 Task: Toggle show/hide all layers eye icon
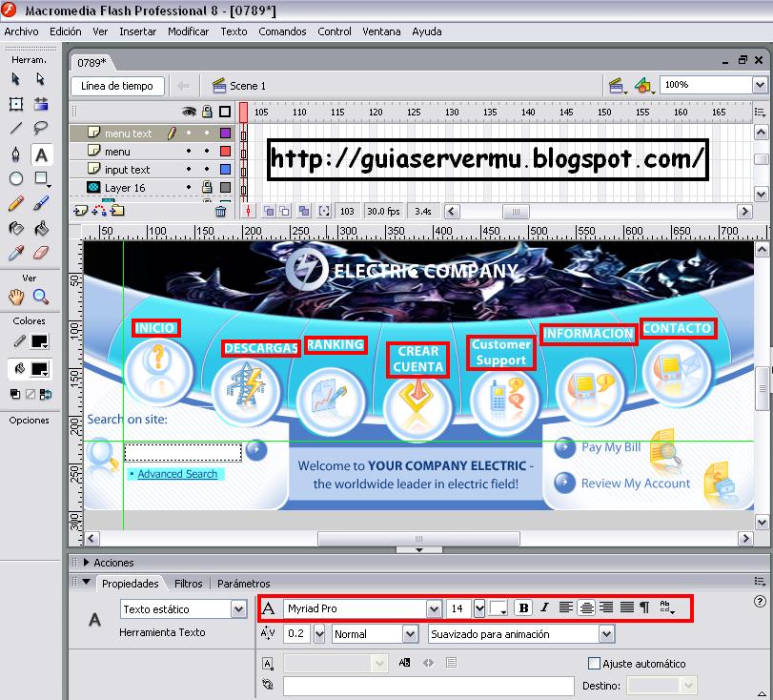(189, 112)
